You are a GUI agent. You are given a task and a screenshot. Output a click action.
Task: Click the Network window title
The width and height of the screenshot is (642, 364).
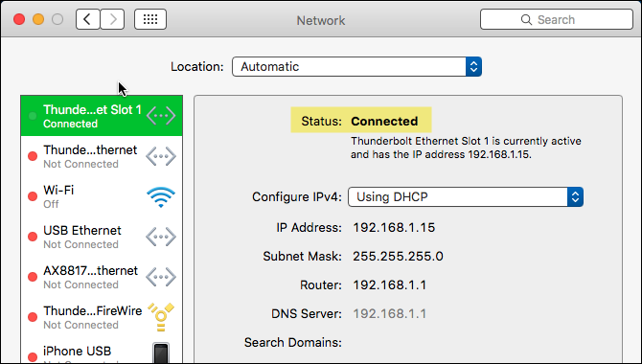pos(321,20)
